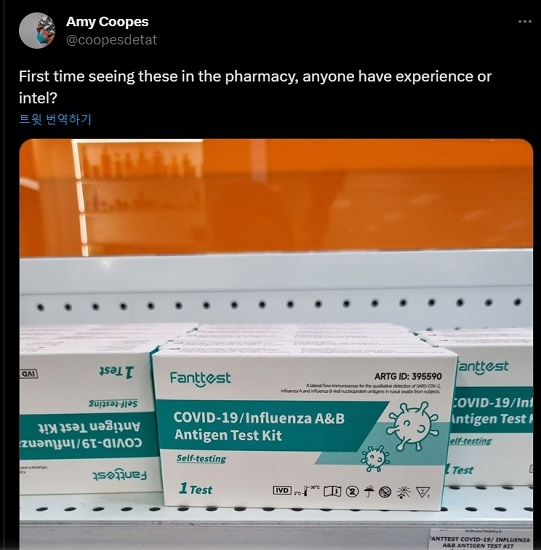Click the Amy Coopes display name
Screen dimensions: 541x550
pyautogui.click(x=107, y=22)
